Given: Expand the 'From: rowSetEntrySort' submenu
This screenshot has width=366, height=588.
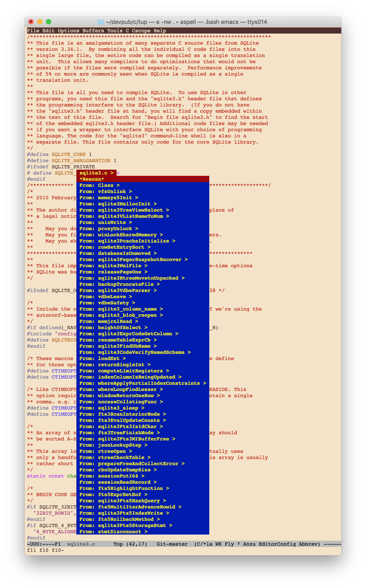Looking at the screenshot, I should [143, 247].
